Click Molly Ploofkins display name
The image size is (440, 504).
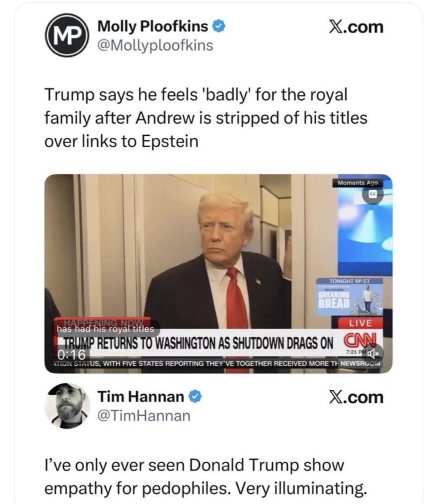(x=153, y=26)
